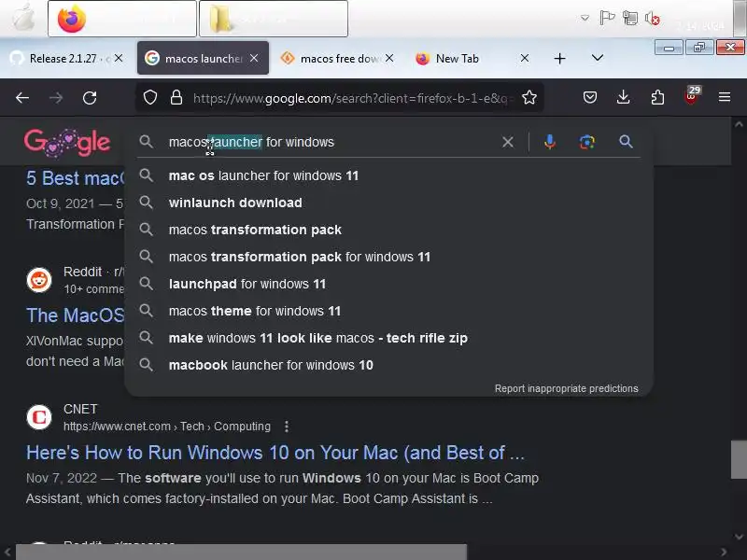Click the Reddit result favicon
Screen dimensions: 747x560
pyautogui.click(x=39, y=280)
